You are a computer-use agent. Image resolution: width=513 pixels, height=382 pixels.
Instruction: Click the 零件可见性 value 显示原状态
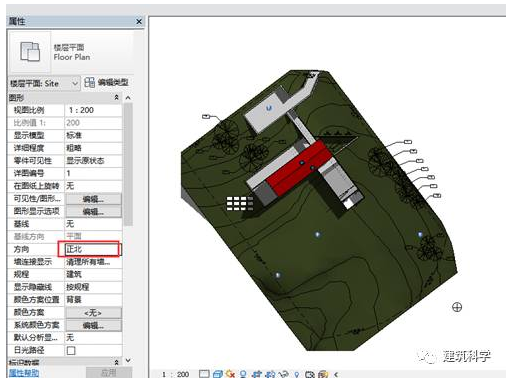(93, 161)
